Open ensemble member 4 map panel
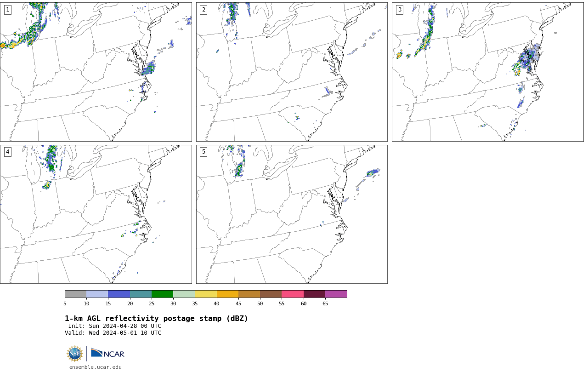This screenshot has width=588, height=372. click(x=96, y=214)
